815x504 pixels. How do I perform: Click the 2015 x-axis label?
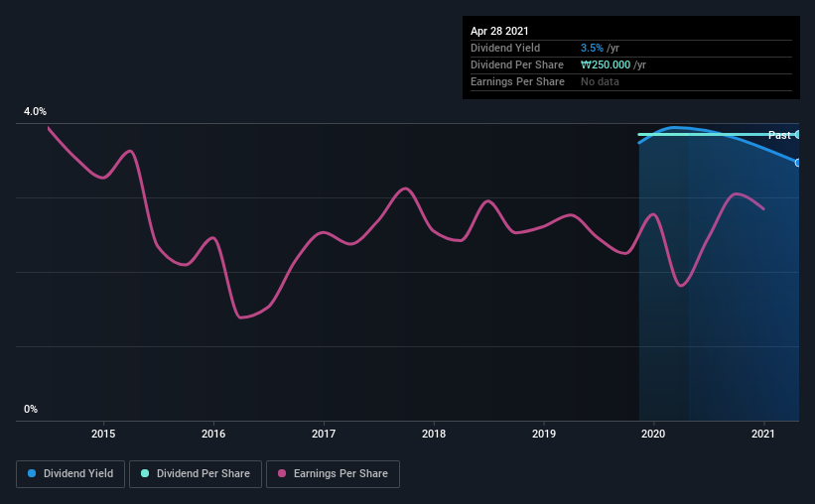coord(103,434)
